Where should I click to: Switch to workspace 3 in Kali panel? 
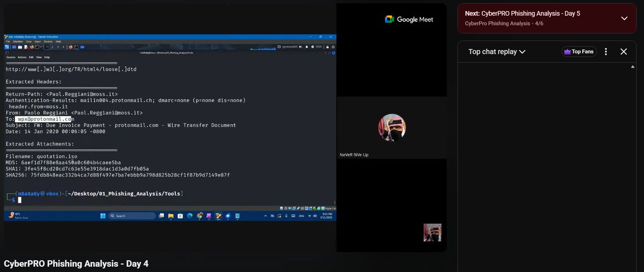pos(58,47)
